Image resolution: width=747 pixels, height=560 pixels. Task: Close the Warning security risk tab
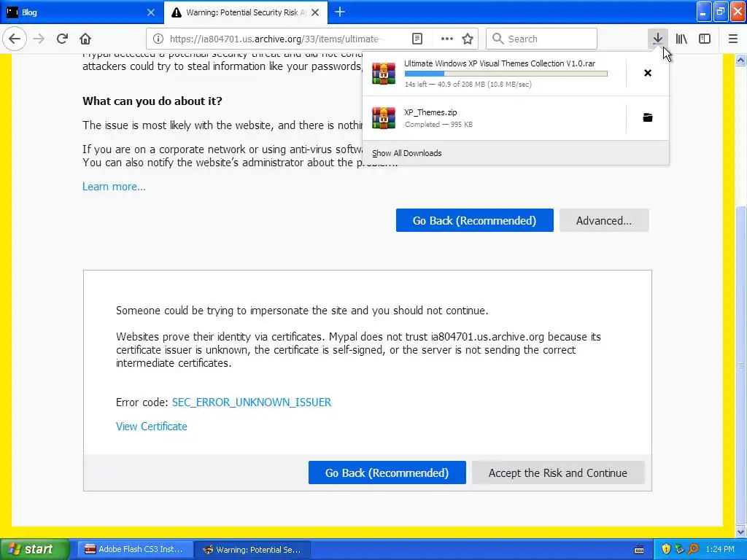[315, 12]
